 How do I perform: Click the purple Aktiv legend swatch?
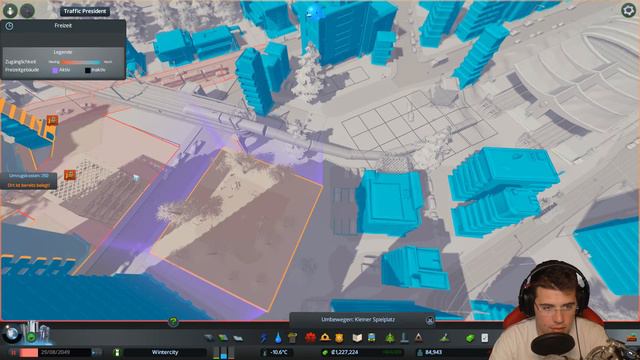tap(55, 70)
